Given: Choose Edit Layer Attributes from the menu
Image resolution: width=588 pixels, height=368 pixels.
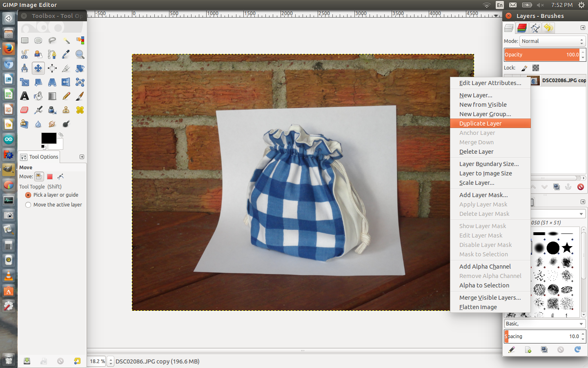Looking at the screenshot, I should (x=490, y=83).
